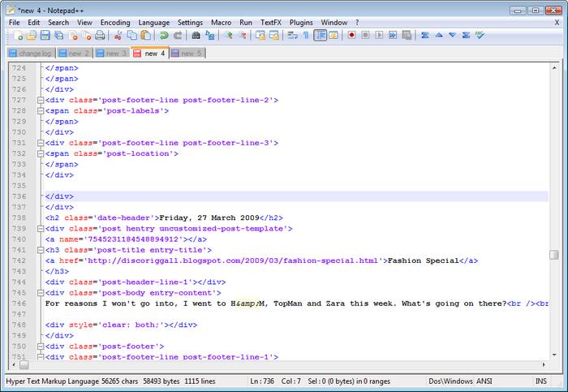Viewport: 568px width, 392px height.
Task: Toggle the show all characters pilcrow icon
Action: point(306,36)
